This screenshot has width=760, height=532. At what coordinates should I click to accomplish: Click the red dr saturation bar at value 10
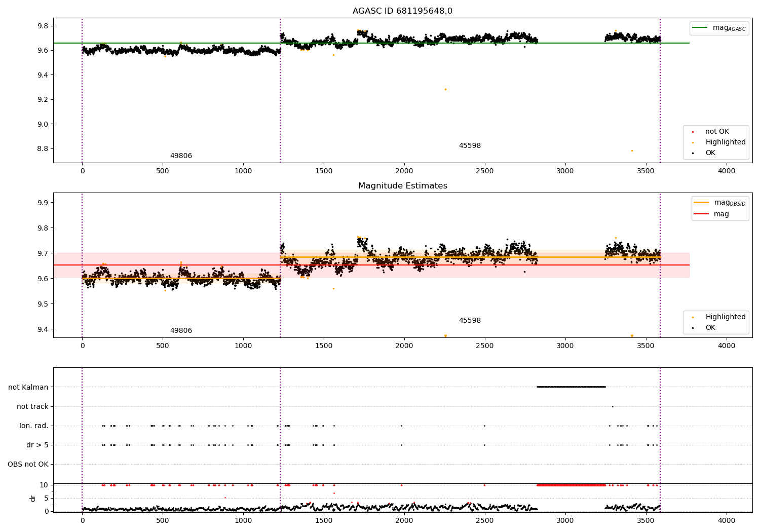click(x=571, y=485)
